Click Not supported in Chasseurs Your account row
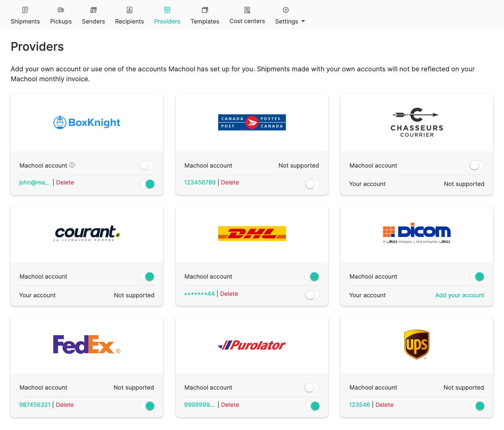The width and height of the screenshot is (504, 430). (x=464, y=184)
